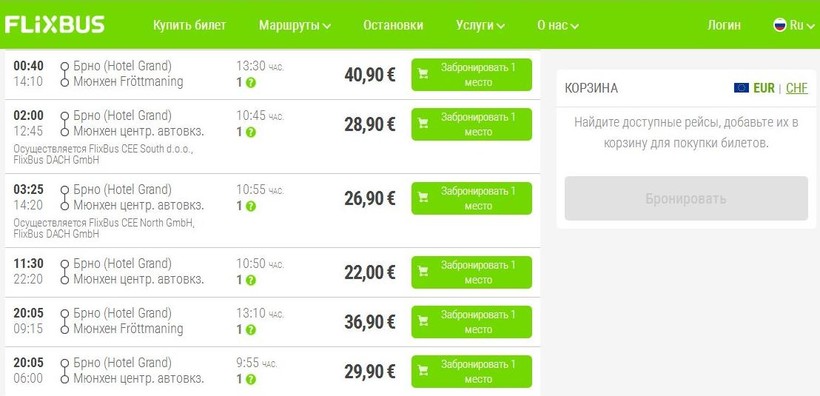Click help icon on 29,90 € trip

coord(251,379)
